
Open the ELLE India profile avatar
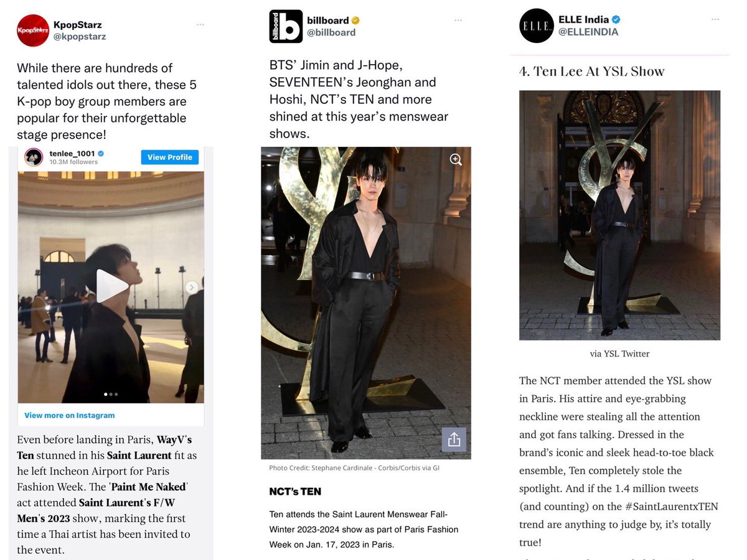point(537,26)
